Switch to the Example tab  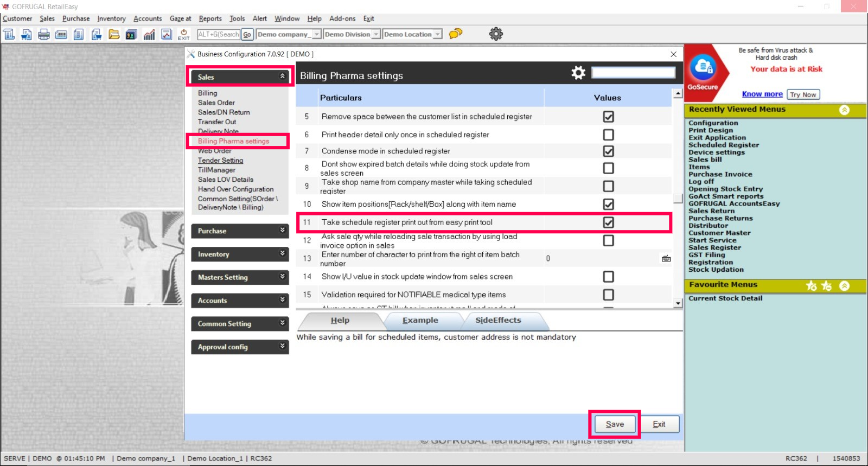(420, 321)
